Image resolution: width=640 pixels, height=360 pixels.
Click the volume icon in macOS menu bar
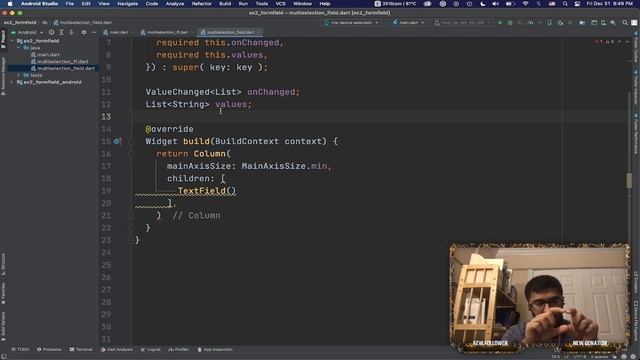click(x=495, y=4)
